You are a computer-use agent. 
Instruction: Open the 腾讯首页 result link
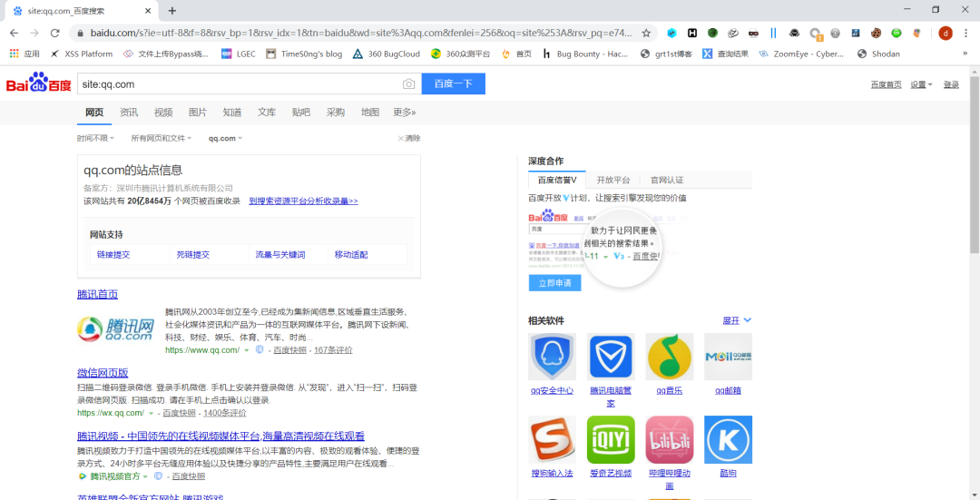[x=97, y=294]
